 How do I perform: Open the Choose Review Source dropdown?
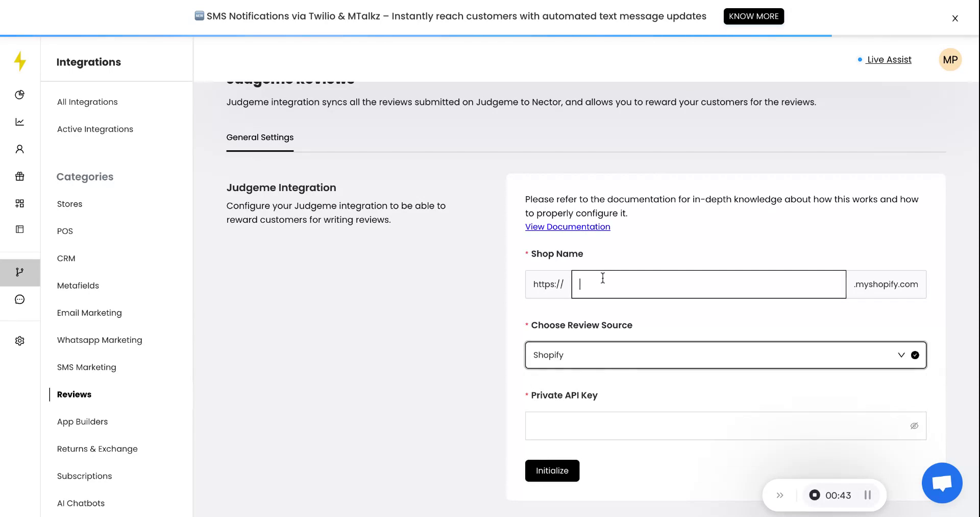pos(725,355)
